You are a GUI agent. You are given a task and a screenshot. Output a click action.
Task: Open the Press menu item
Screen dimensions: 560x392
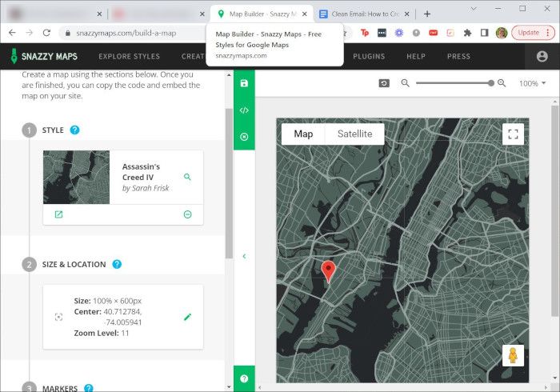[458, 57]
